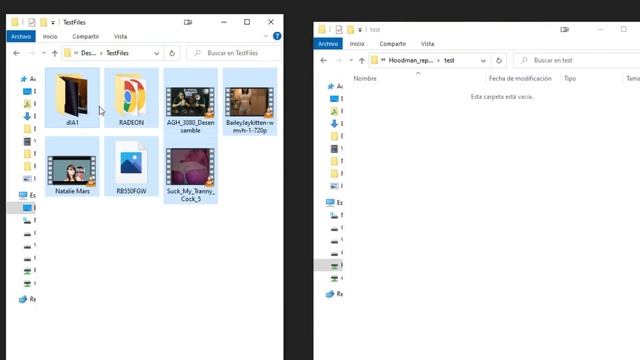640x360 pixels.
Task: Switch to Inicio tab in TestFiles window
Action: tap(50, 36)
